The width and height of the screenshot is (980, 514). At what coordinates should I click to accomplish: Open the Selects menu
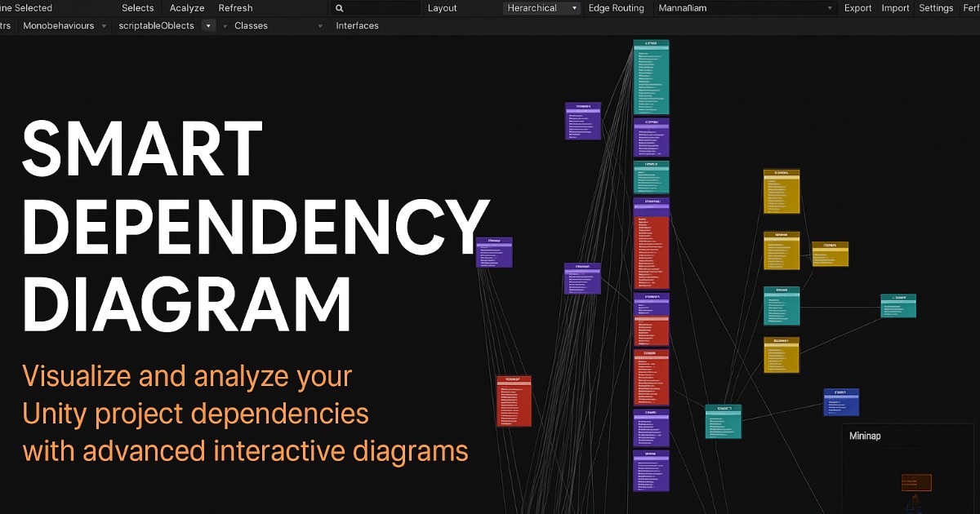(137, 8)
